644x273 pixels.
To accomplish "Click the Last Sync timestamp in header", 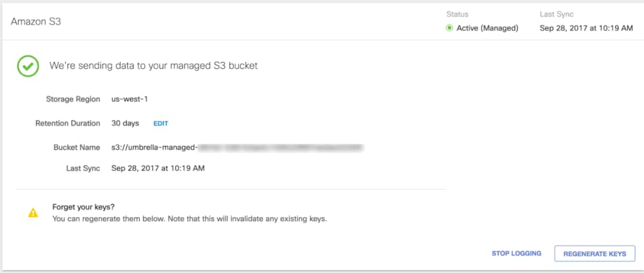I will (587, 28).
